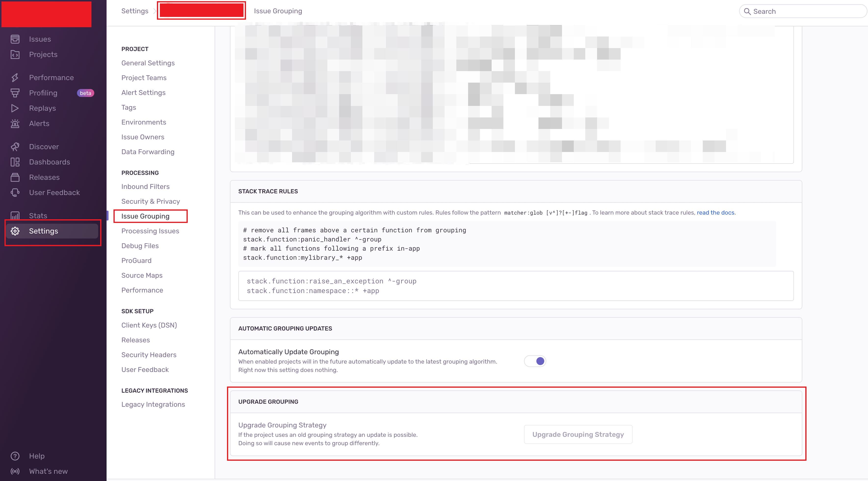Open User Feedback under SDK Setup
The image size is (868, 481).
(145, 370)
